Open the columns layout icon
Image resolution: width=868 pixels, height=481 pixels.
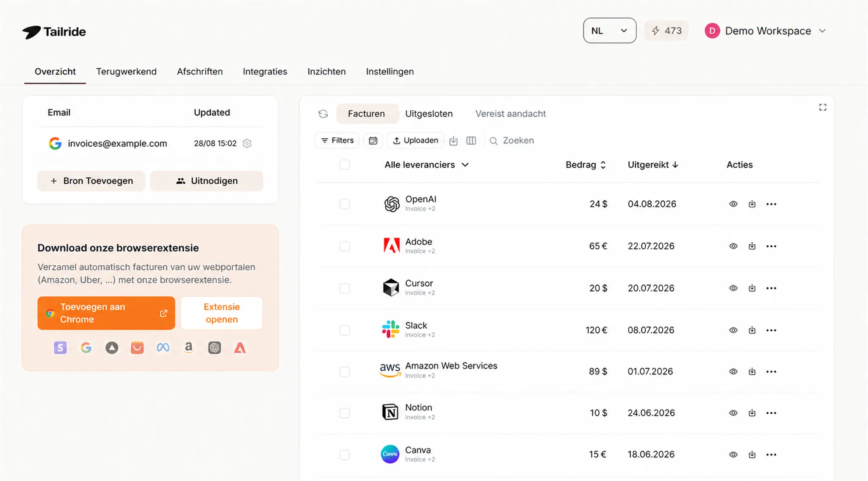pyautogui.click(x=471, y=141)
